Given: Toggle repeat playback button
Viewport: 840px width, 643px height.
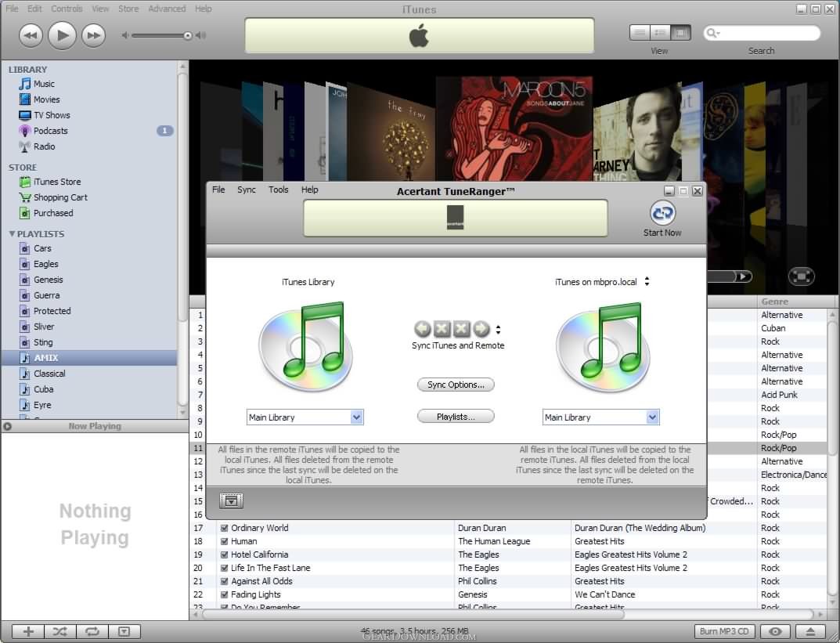Looking at the screenshot, I should (x=92, y=632).
